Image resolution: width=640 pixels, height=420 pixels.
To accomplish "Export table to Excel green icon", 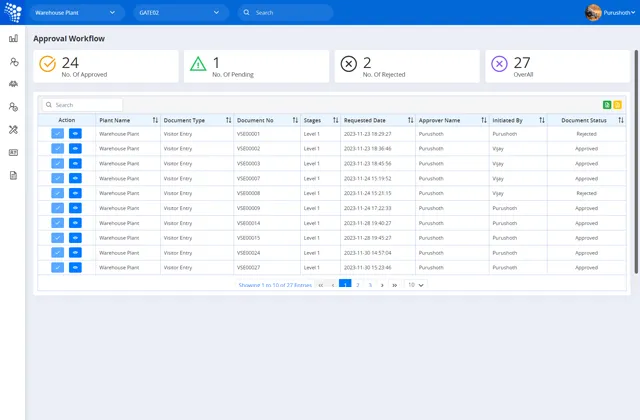I will tap(607, 105).
